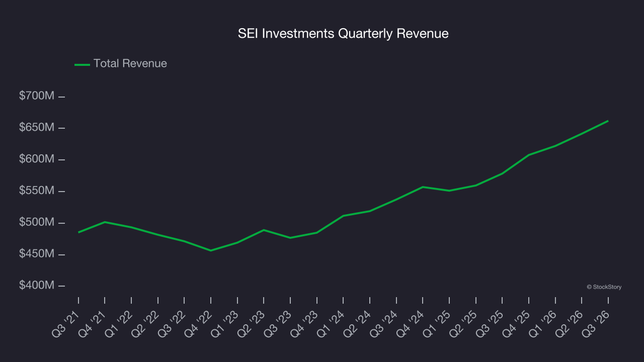This screenshot has height=362, width=644.
Task: Click the "$500M" y-axis label
Action: click(x=37, y=223)
